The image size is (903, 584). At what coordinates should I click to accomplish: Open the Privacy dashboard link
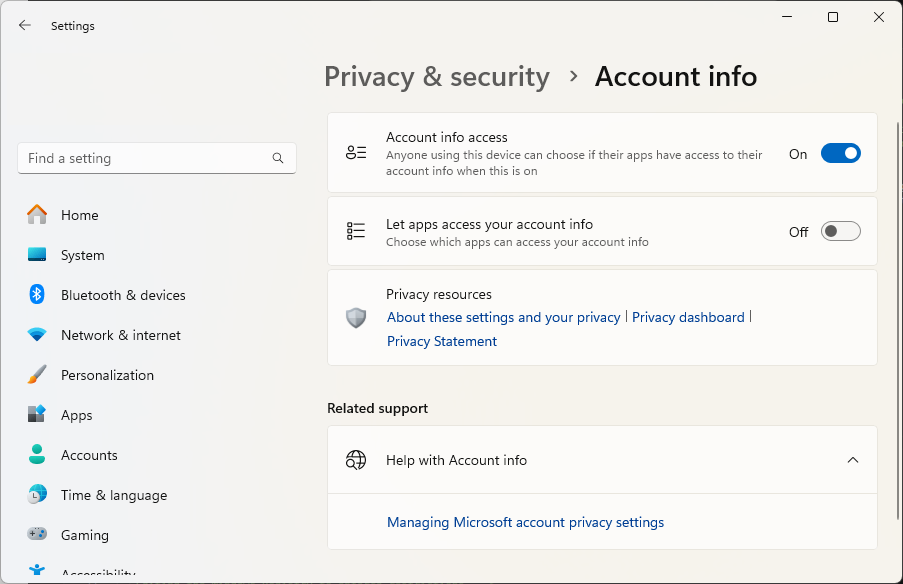tap(688, 317)
